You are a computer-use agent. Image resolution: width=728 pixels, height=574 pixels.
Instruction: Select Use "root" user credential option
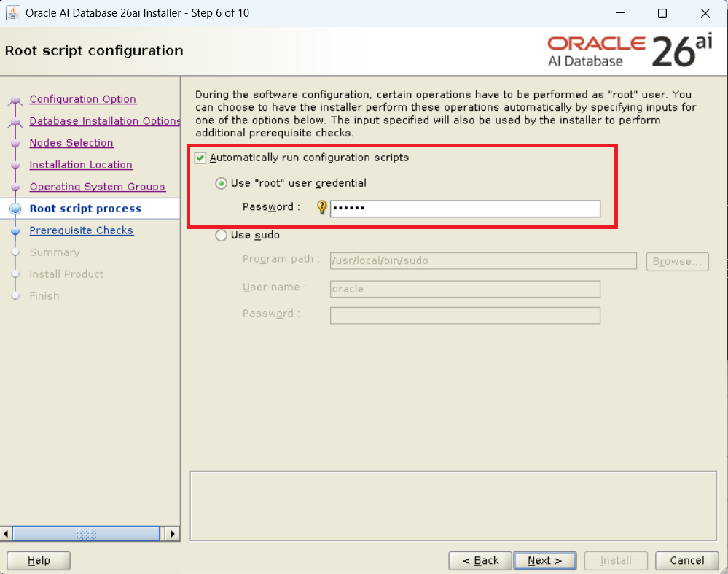point(221,183)
